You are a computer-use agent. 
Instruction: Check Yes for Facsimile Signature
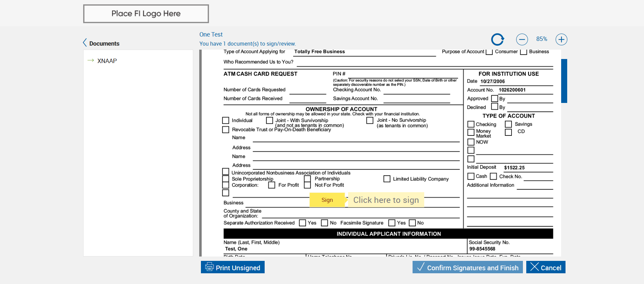[x=392, y=223]
